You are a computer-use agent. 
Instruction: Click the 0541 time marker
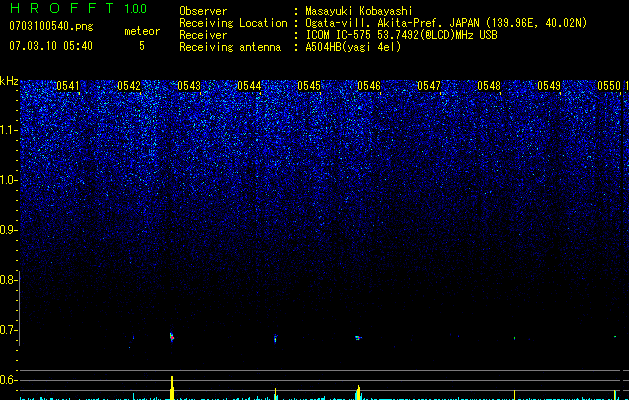(68, 86)
